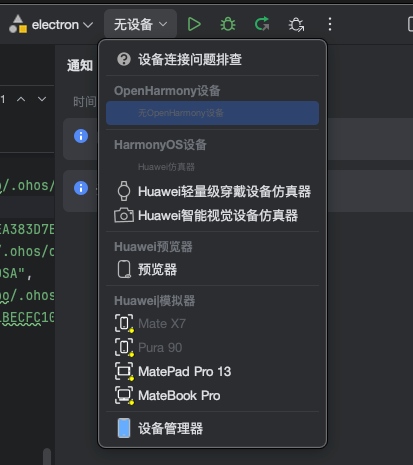Select Mate X7 emulator
The height and width of the screenshot is (465, 413).
(212, 324)
